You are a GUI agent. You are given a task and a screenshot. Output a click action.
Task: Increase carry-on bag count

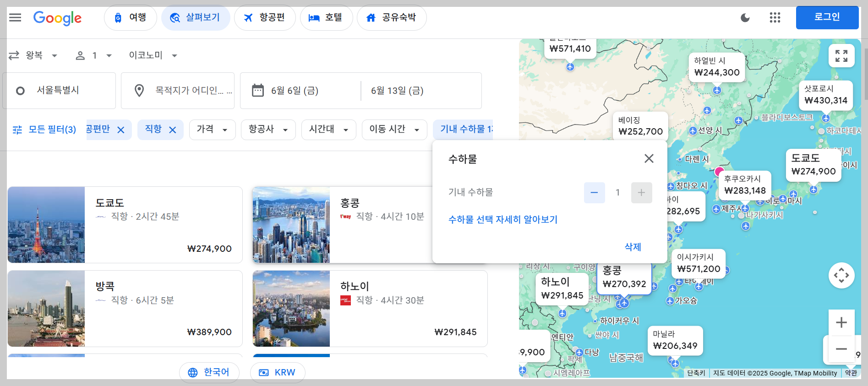(x=642, y=193)
